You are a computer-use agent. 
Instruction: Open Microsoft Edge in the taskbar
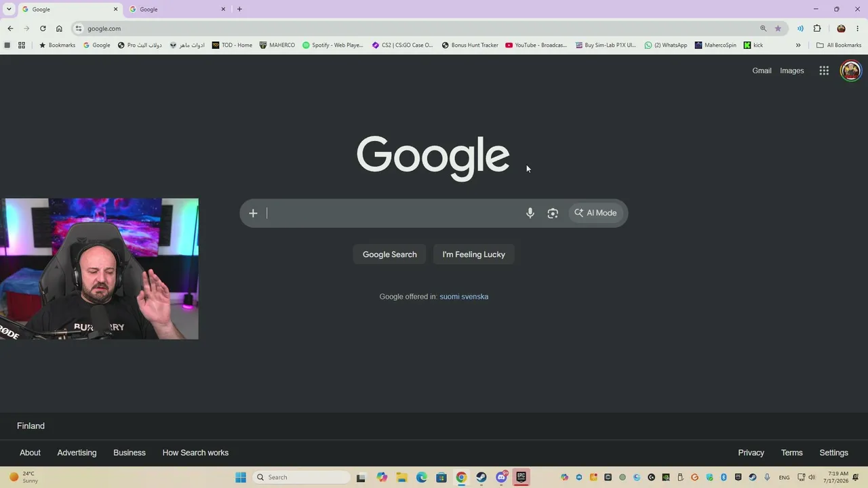[421, 477]
